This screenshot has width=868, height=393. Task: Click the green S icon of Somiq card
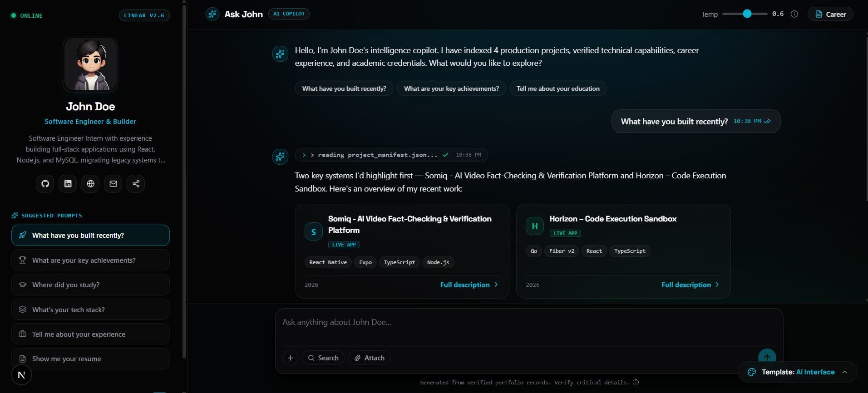(x=313, y=231)
